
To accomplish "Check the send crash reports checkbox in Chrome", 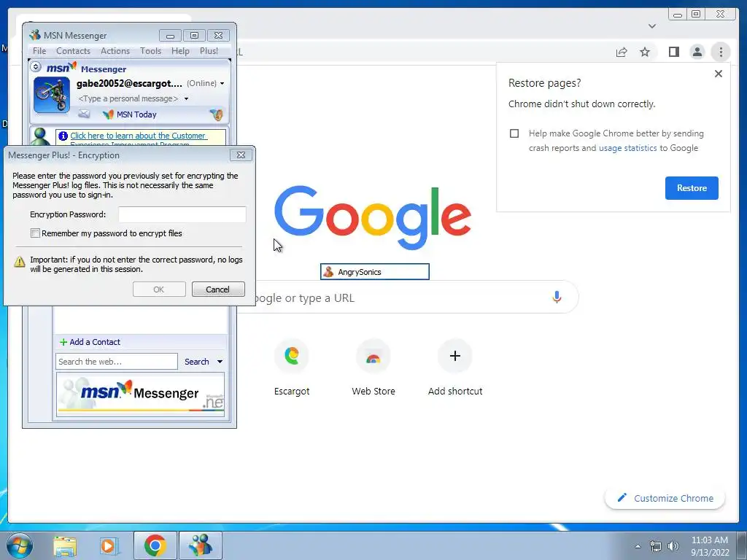I will click(514, 133).
